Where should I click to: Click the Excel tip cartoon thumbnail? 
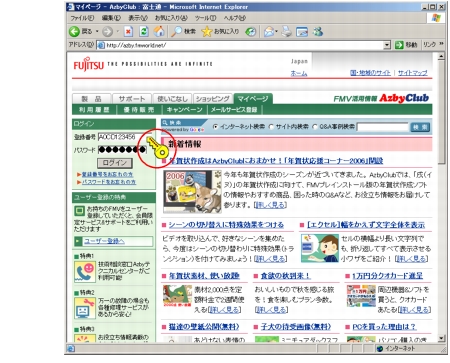click(319, 248)
